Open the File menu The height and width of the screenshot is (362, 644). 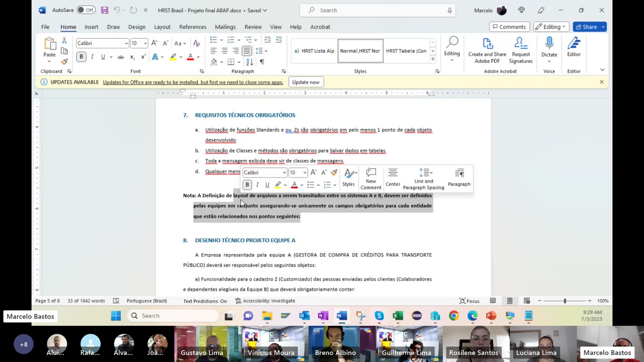45,27
